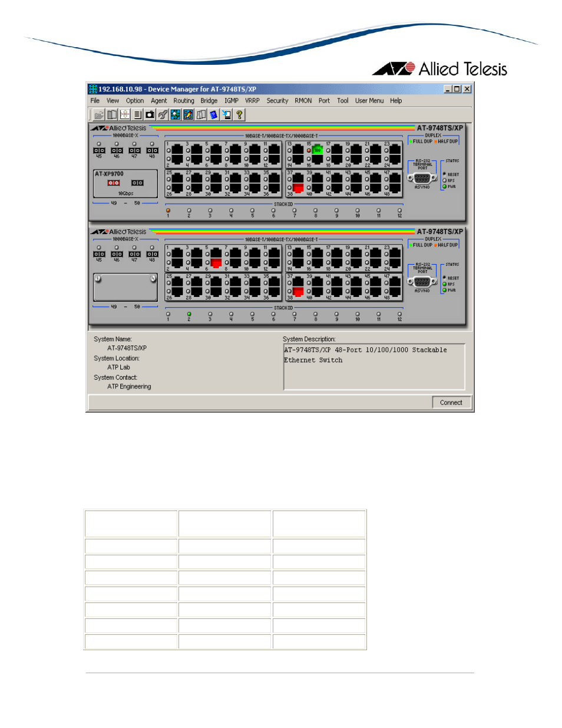Open the Port menu
Image resolution: width=562 pixels, height=728 pixels.
pyautogui.click(x=324, y=101)
